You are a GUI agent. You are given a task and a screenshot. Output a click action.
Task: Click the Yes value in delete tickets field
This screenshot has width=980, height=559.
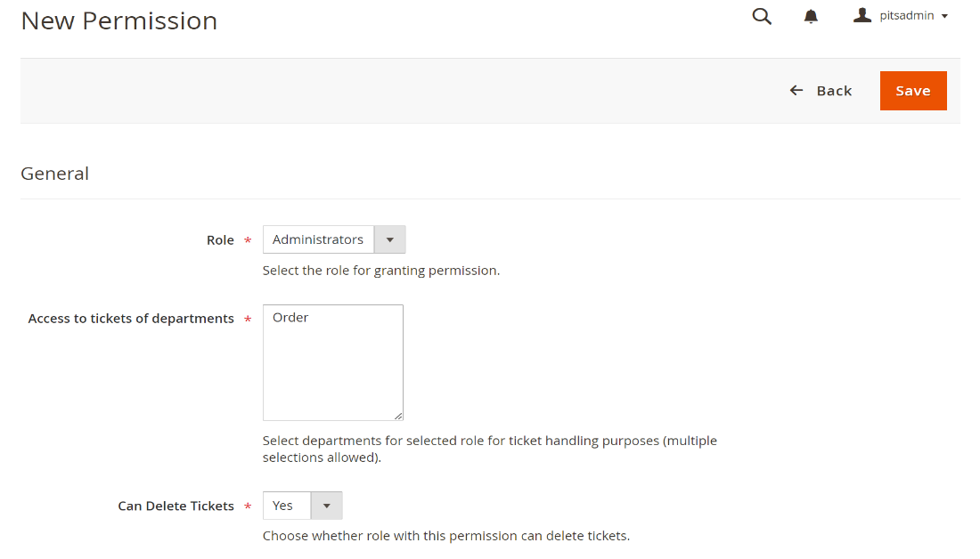pyautogui.click(x=283, y=506)
